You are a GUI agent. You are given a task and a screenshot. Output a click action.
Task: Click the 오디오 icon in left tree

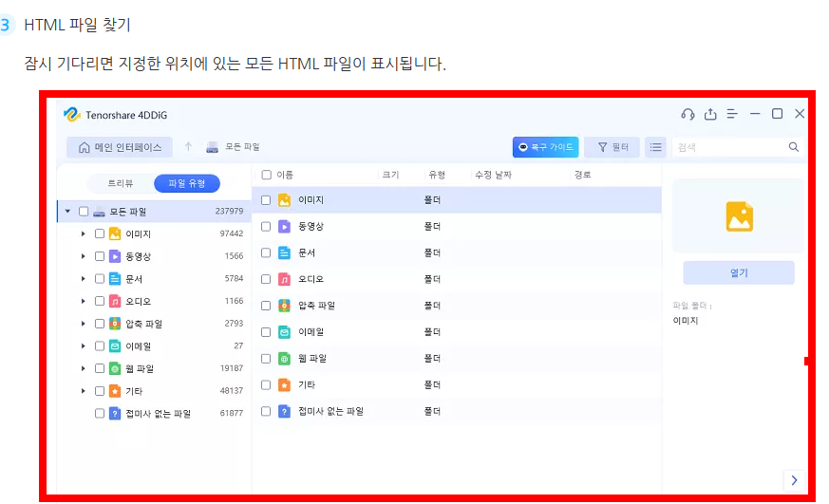[x=115, y=301]
